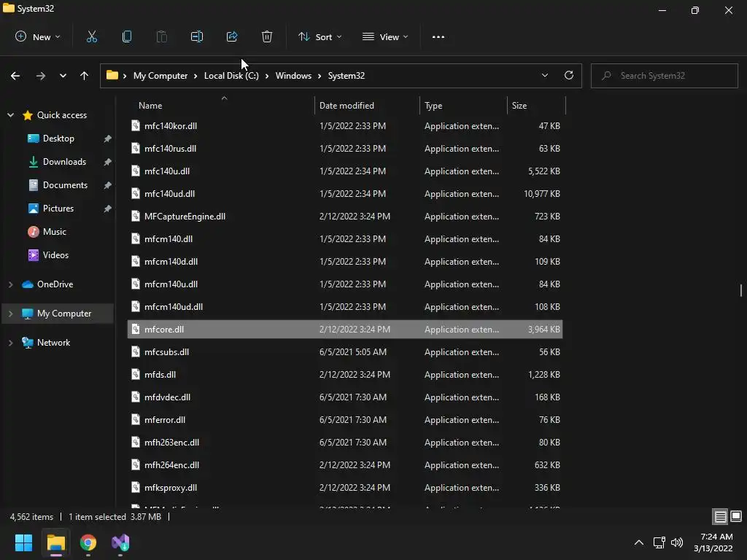This screenshot has height=560, width=747.
Task: Select the file mferror.dll
Action: pyautogui.click(x=345, y=420)
